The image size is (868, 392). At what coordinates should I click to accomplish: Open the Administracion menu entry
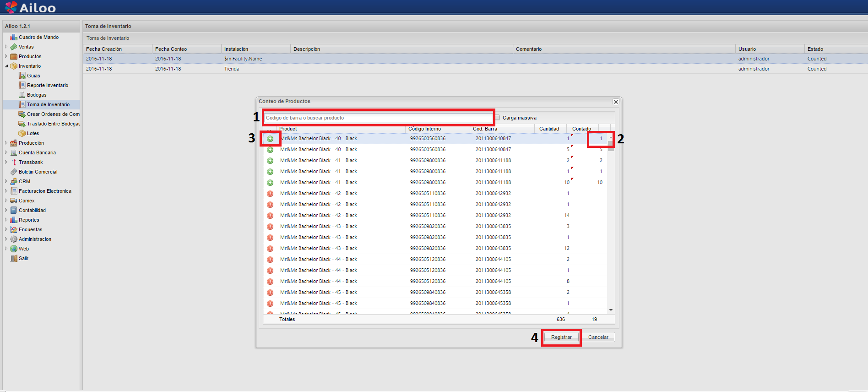tap(35, 239)
